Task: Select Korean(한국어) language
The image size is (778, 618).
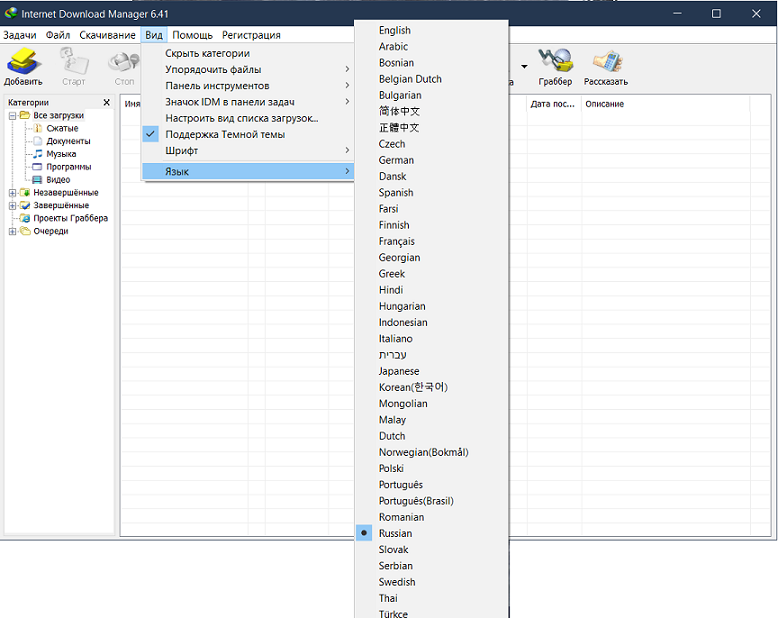Action: [x=432, y=387]
